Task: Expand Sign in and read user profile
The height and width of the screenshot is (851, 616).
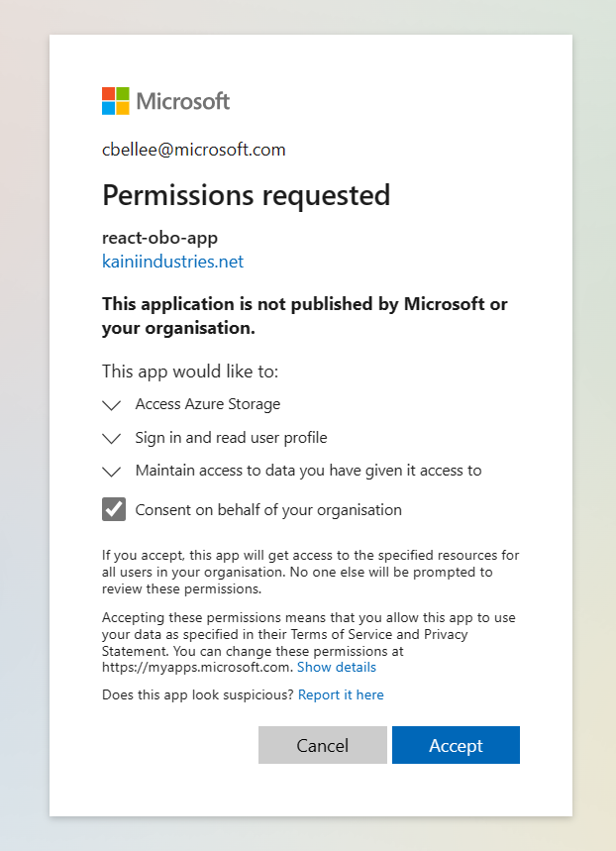Action: coord(111,438)
